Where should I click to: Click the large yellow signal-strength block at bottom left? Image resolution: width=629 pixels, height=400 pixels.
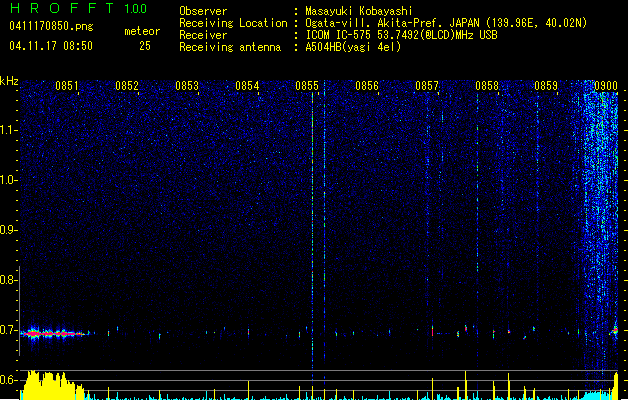pos(53,385)
